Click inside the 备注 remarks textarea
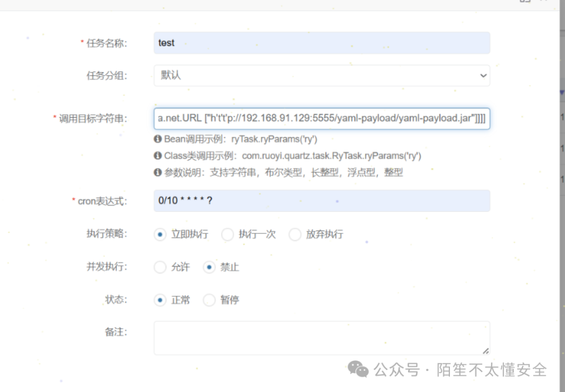This screenshot has width=565, height=392. [321, 337]
